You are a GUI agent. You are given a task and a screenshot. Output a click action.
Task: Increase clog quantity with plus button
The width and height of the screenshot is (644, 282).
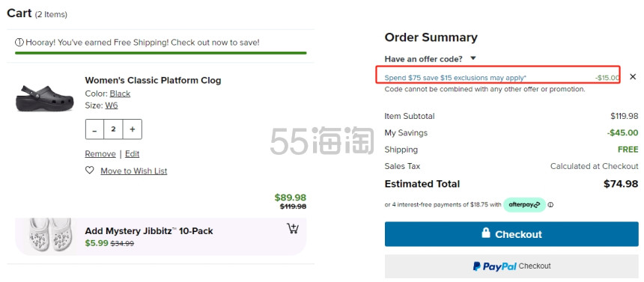pos(133,129)
